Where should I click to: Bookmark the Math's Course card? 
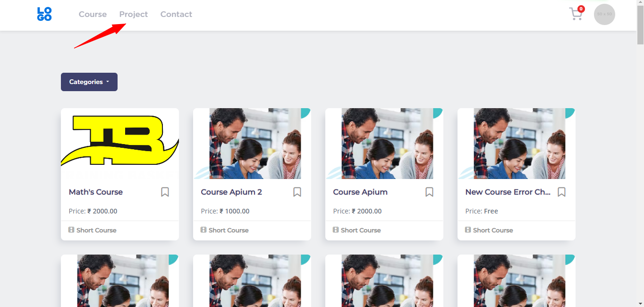point(165,192)
